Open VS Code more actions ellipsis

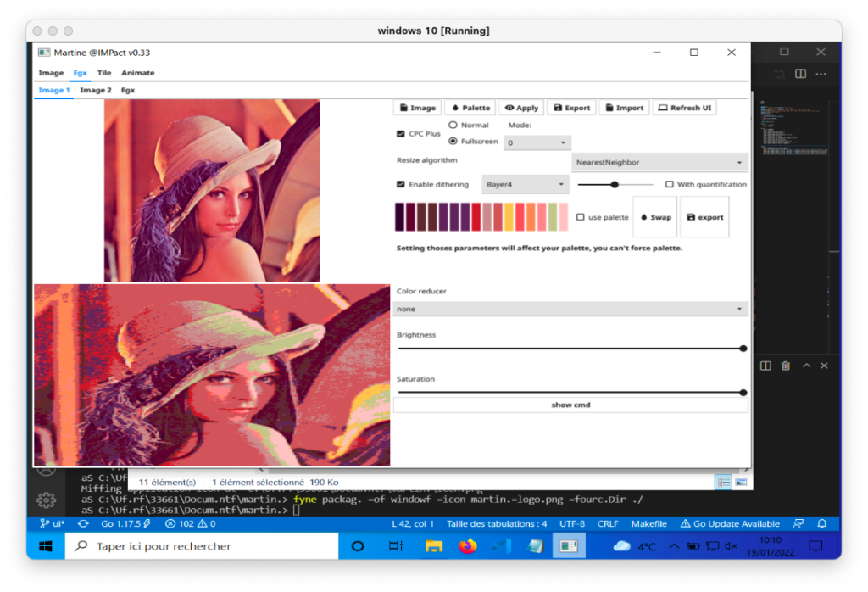[x=821, y=74]
